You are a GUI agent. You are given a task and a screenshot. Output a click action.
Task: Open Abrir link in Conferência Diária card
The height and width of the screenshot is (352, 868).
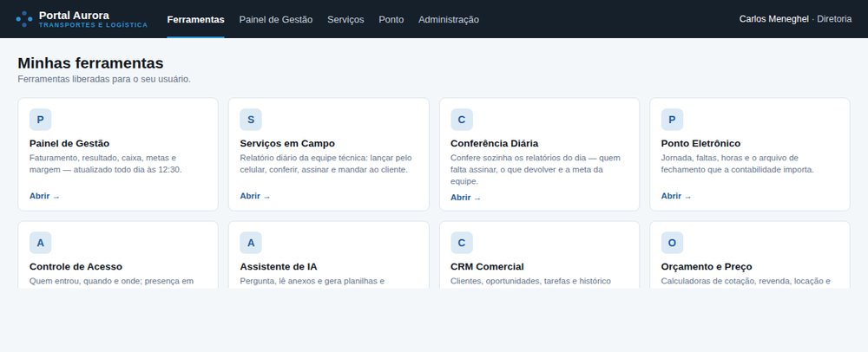465,198
